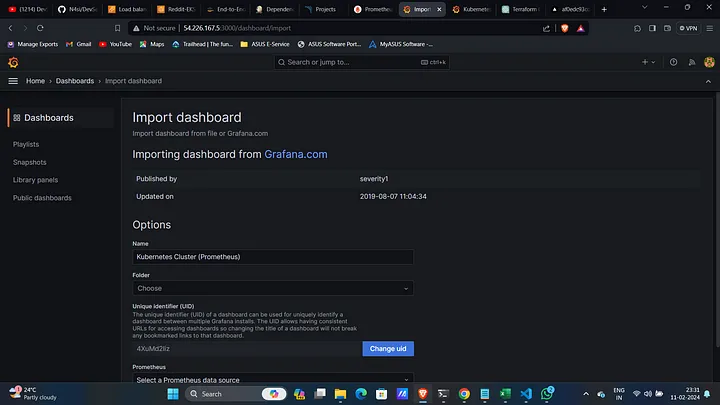Open a new browser tab
The image size is (720, 405).
tap(604, 9)
